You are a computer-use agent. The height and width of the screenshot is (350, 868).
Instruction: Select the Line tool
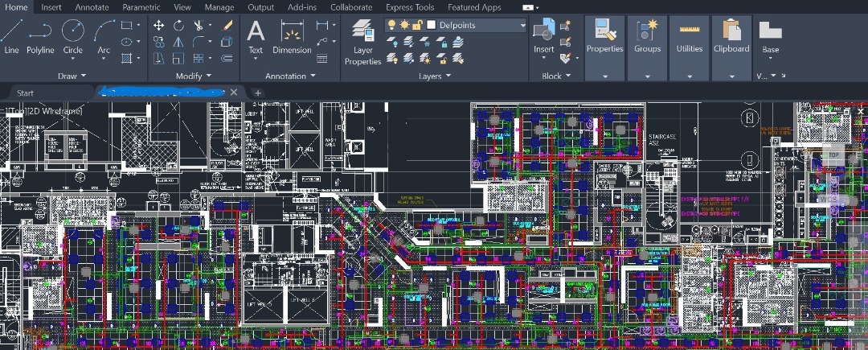(11, 36)
